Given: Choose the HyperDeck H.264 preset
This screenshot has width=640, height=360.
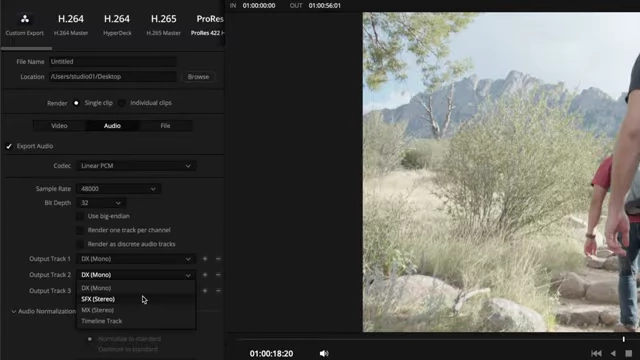Looking at the screenshot, I should 117,24.
